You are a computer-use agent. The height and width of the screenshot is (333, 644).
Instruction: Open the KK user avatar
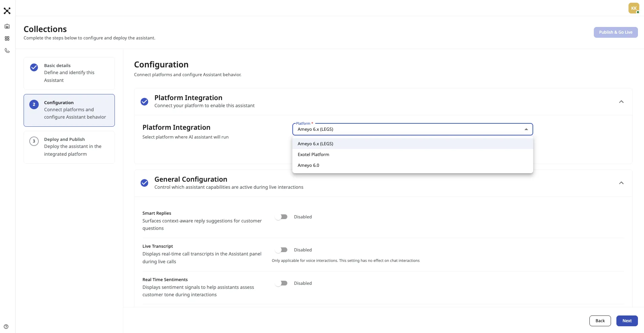[x=634, y=8]
